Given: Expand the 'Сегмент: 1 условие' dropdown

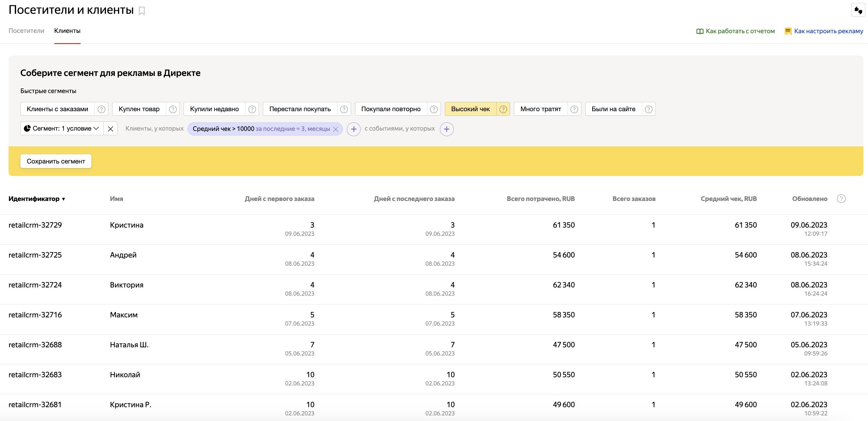Looking at the screenshot, I should tap(62, 129).
